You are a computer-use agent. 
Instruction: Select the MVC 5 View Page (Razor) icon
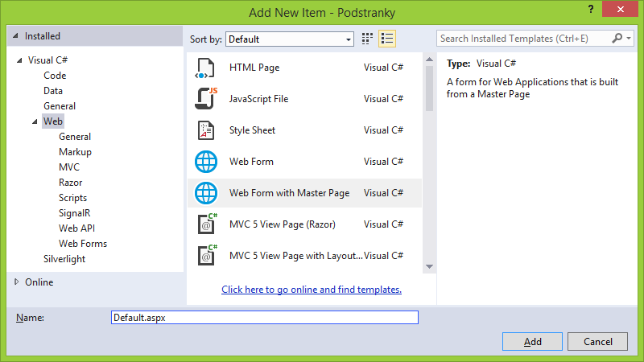pyautogui.click(x=207, y=224)
